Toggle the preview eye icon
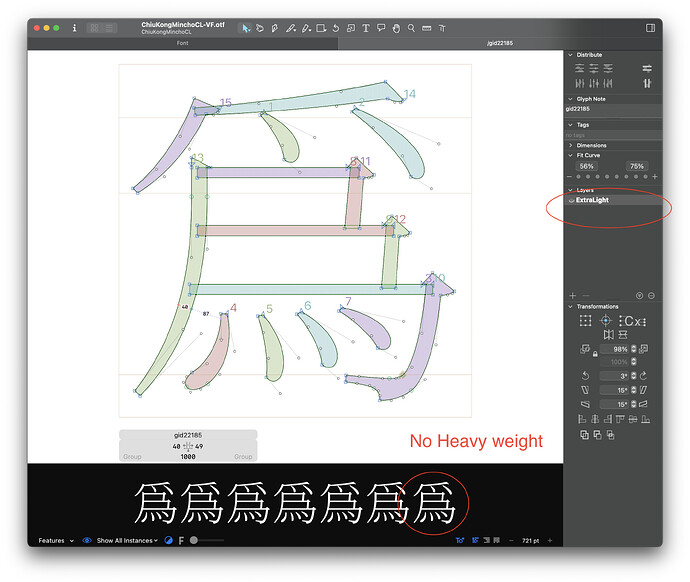This screenshot has height=582, width=690. (87, 540)
